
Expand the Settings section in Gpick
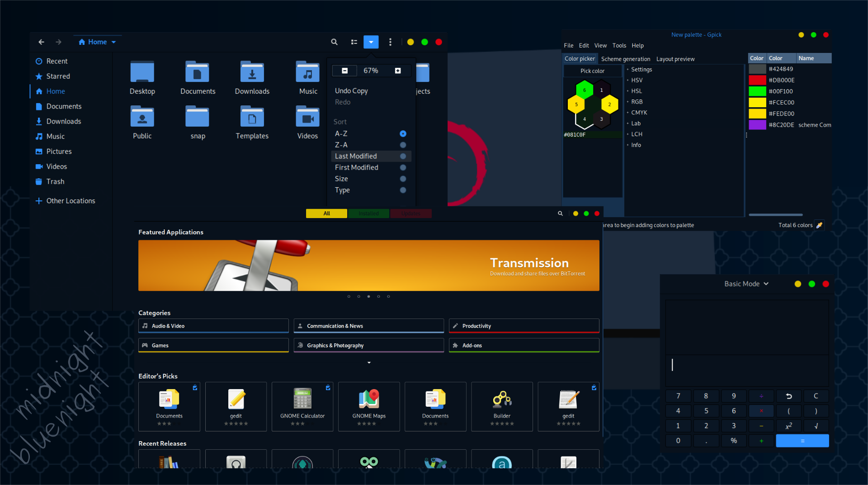[641, 69]
